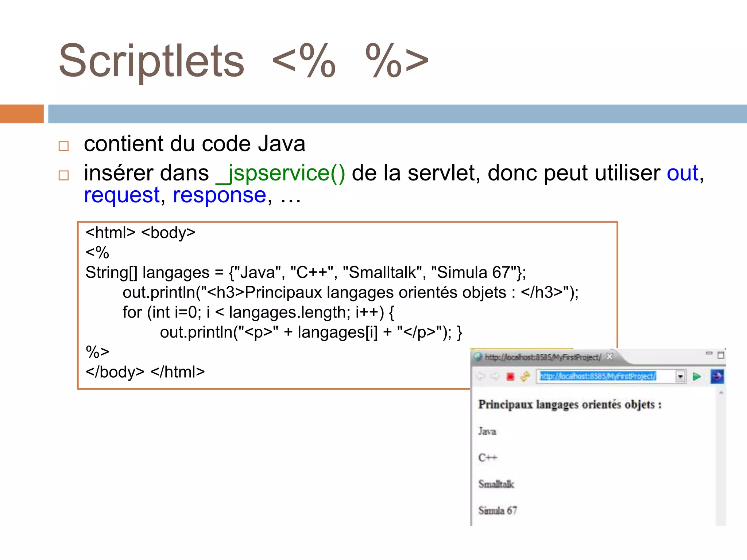Click the 'Java' line in the browser output
Viewport: 747px width, 560px height.
(x=487, y=432)
